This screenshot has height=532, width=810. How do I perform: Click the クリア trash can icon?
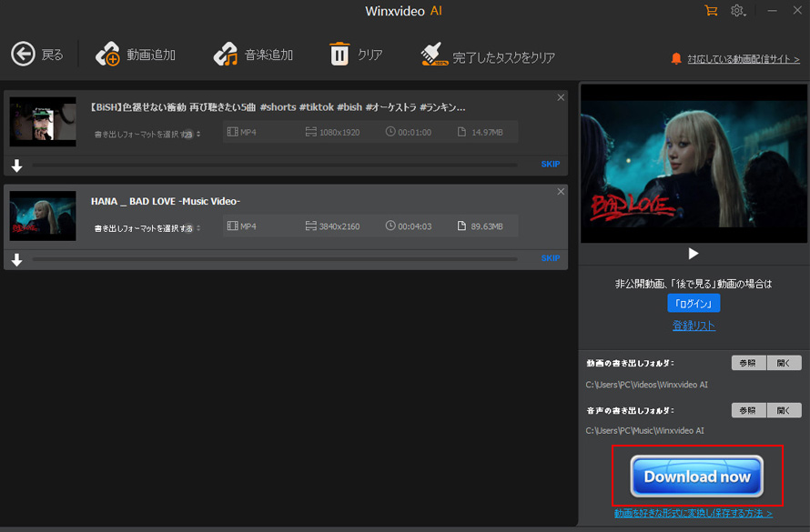[339, 55]
